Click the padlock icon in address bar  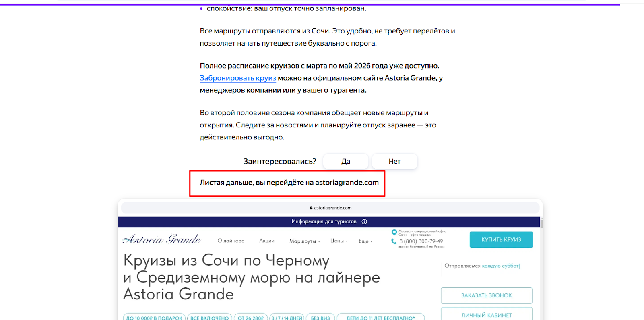(311, 208)
